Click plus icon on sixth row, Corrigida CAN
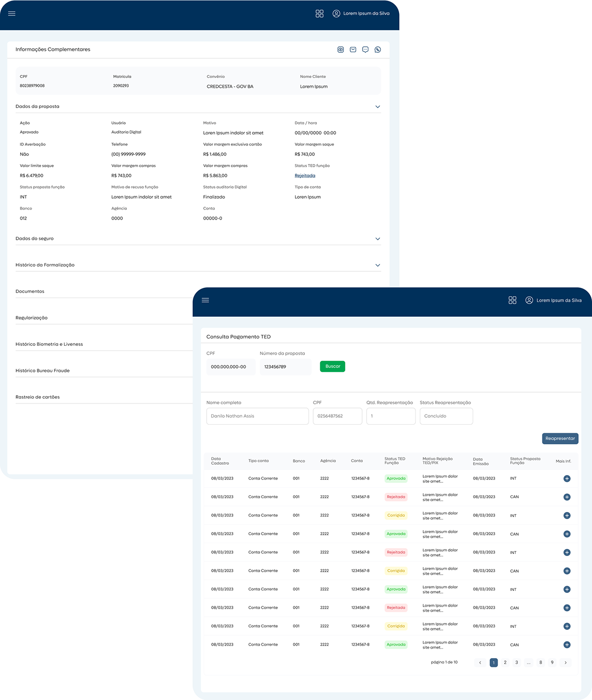592x700 pixels. pos(567,571)
